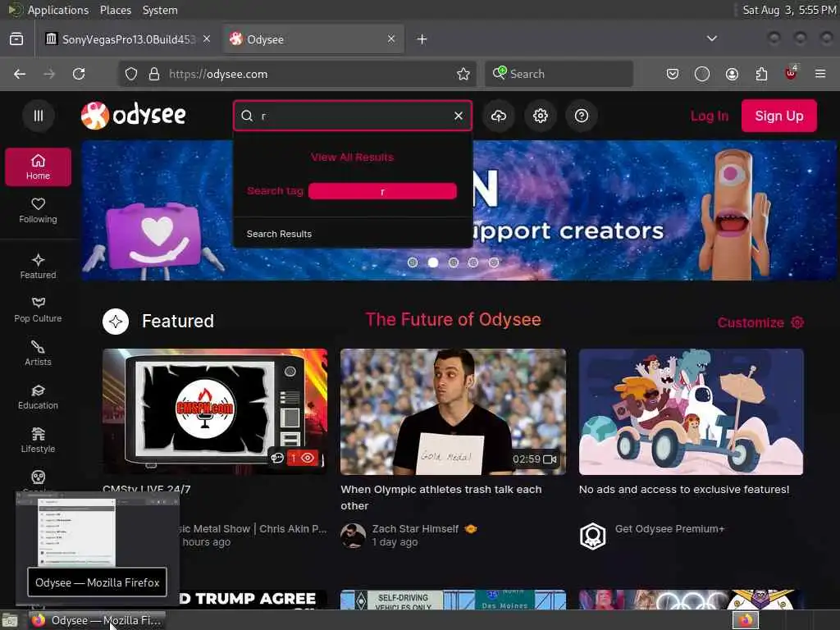
Task: Open the Firefox account icon
Action: coord(732,74)
